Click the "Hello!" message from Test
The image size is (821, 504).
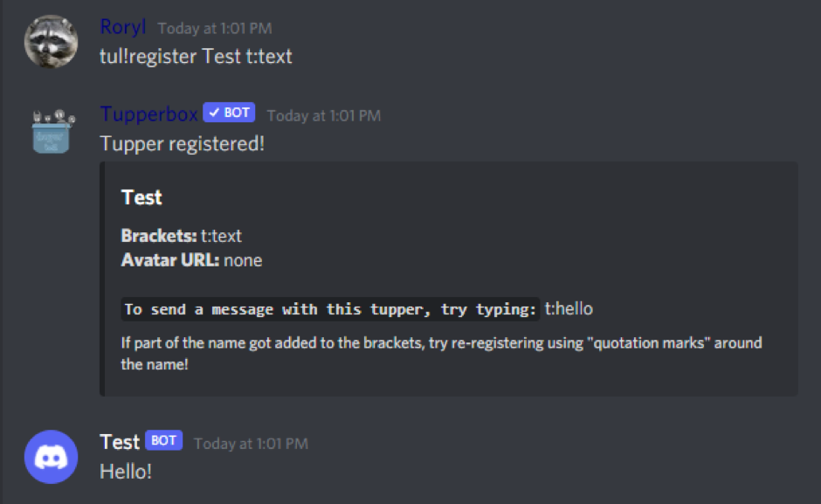tap(126, 472)
